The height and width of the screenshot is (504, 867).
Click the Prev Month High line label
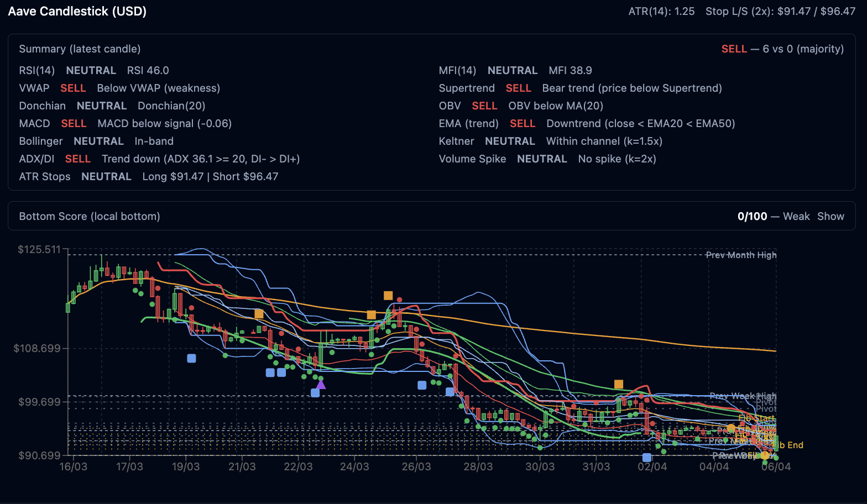(741, 255)
